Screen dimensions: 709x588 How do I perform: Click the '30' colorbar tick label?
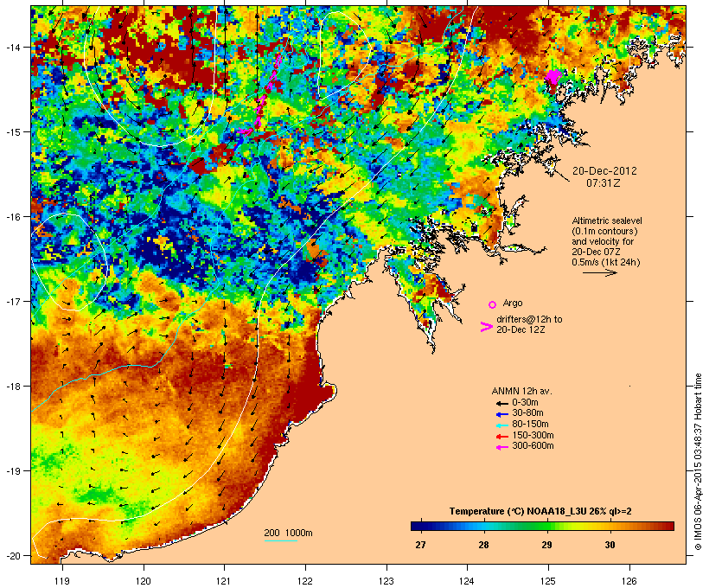coord(610,545)
